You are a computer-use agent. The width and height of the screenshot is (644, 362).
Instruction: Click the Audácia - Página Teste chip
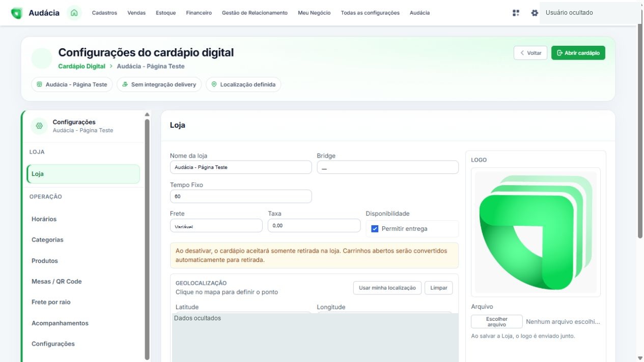coord(72,84)
